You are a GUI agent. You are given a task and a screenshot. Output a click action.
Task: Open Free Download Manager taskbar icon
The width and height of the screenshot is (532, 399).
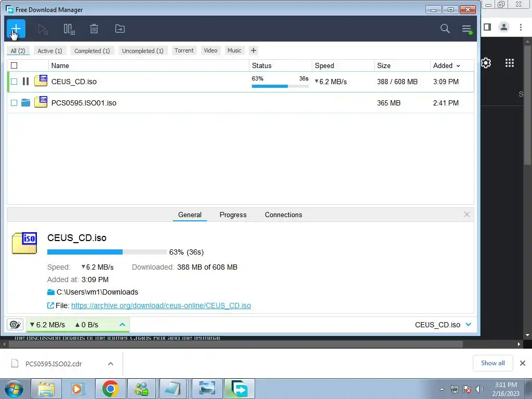point(239,389)
